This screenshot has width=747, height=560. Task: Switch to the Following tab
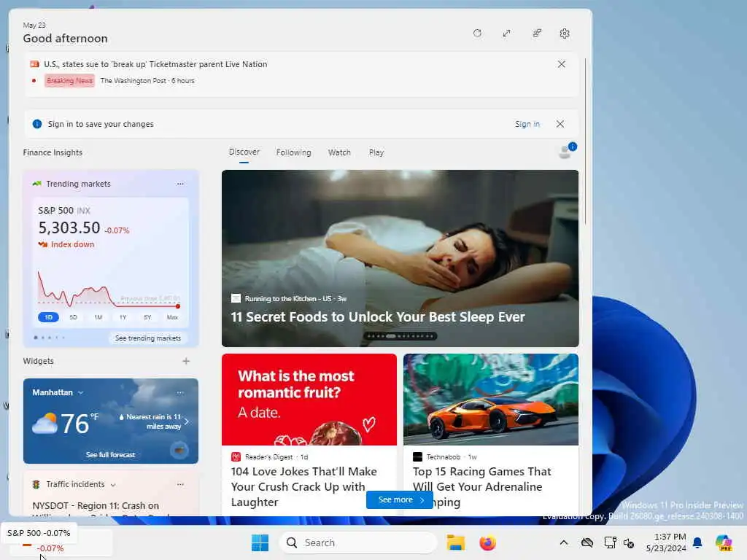(x=293, y=152)
